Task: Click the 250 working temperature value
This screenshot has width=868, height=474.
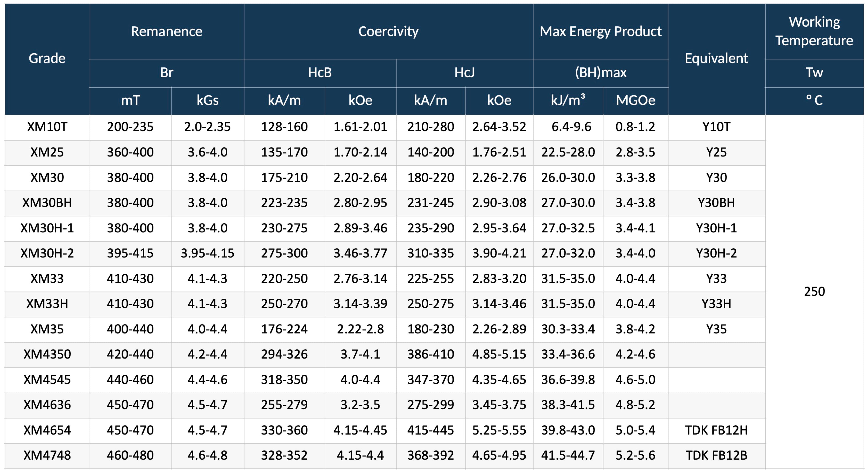Action: pyautogui.click(x=814, y=291)
